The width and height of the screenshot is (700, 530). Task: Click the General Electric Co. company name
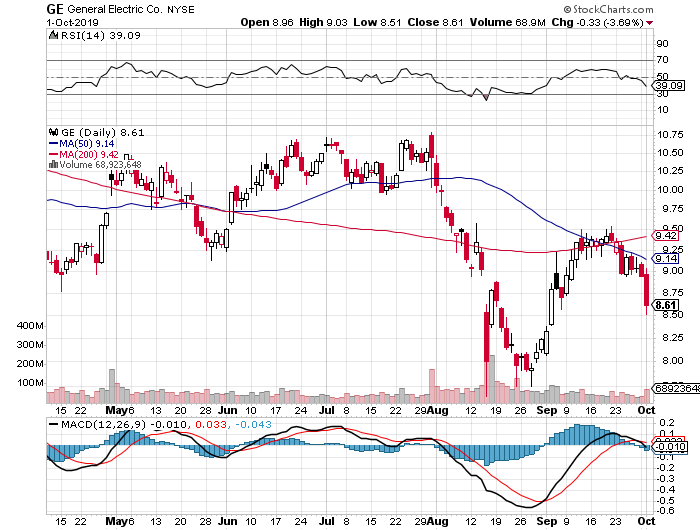pos(115,9)
